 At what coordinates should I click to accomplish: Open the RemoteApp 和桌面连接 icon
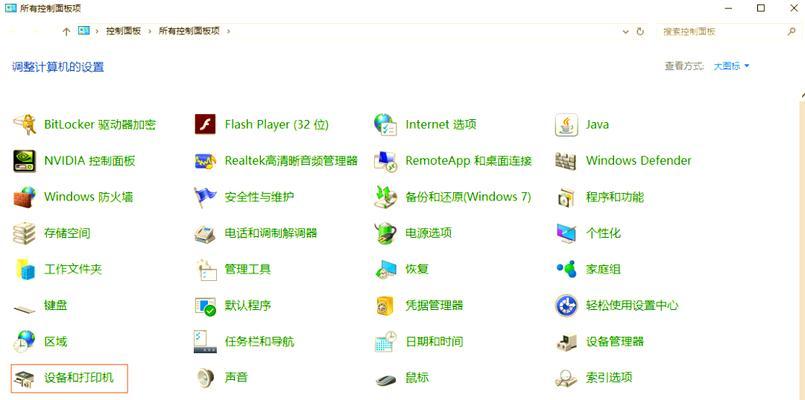(386, 161)
